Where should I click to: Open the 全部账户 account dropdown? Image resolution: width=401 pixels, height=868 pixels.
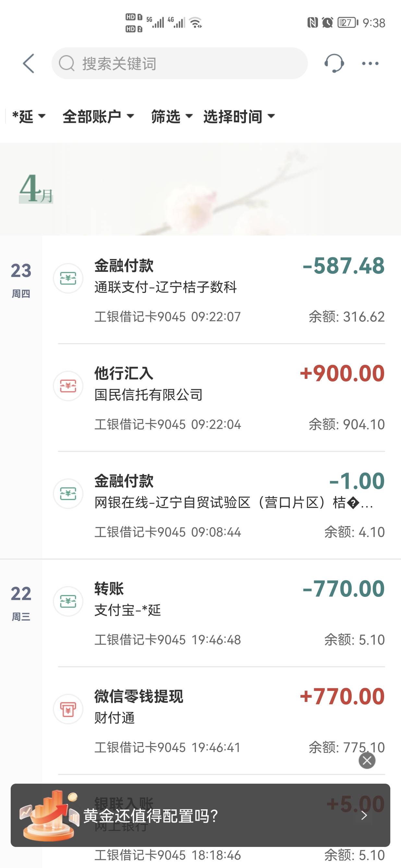98,116
